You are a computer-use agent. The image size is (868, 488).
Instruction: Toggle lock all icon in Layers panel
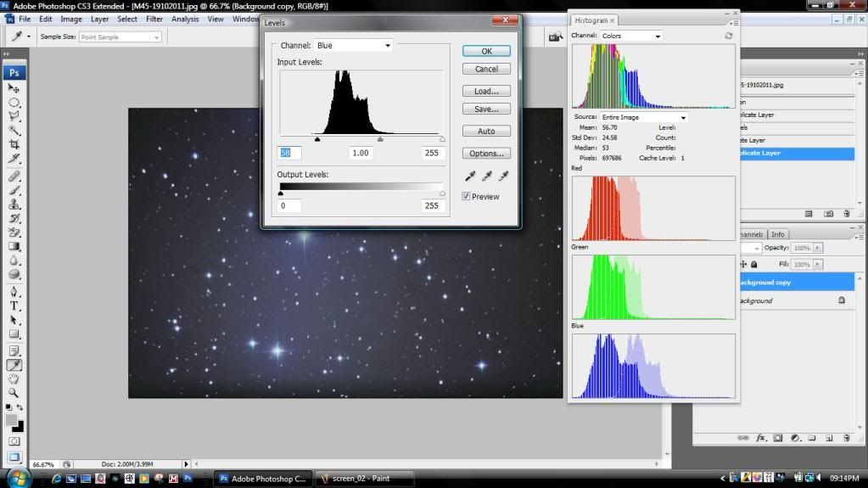click(754, 265)
